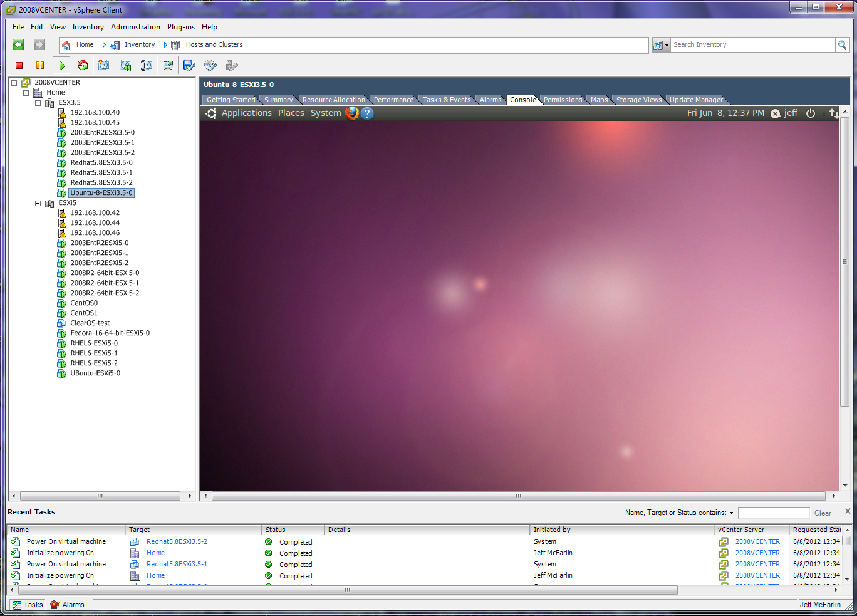Click the VM icon beside ClearOS-test

61,323
